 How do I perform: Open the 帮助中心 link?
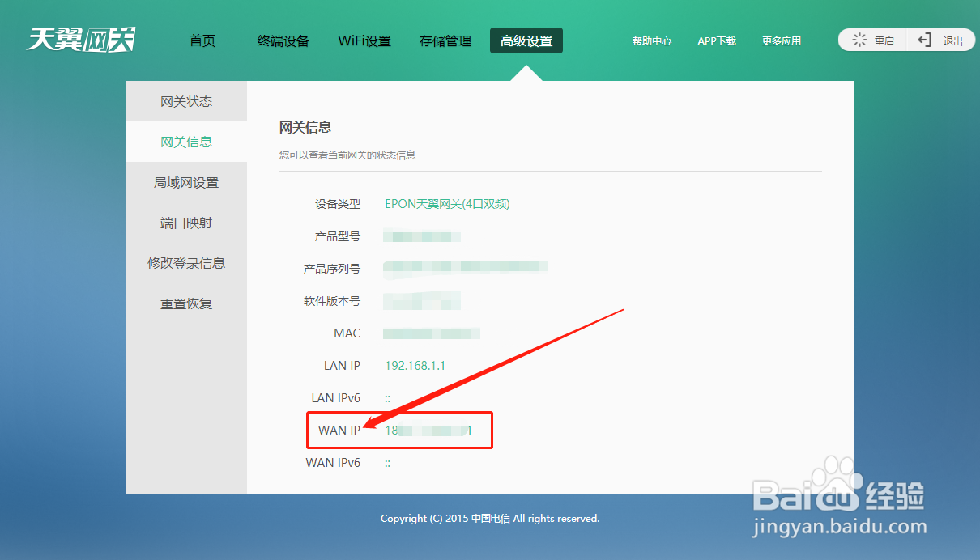pos(652,40)
